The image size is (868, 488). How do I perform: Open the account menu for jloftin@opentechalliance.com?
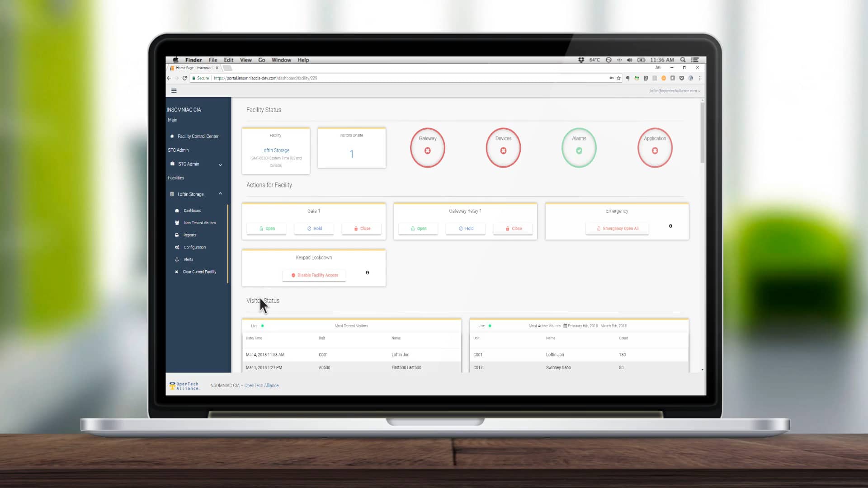[x=674, y=90]
